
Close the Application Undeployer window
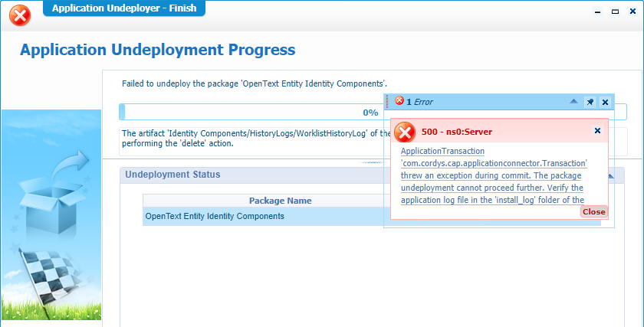[632, 11]
